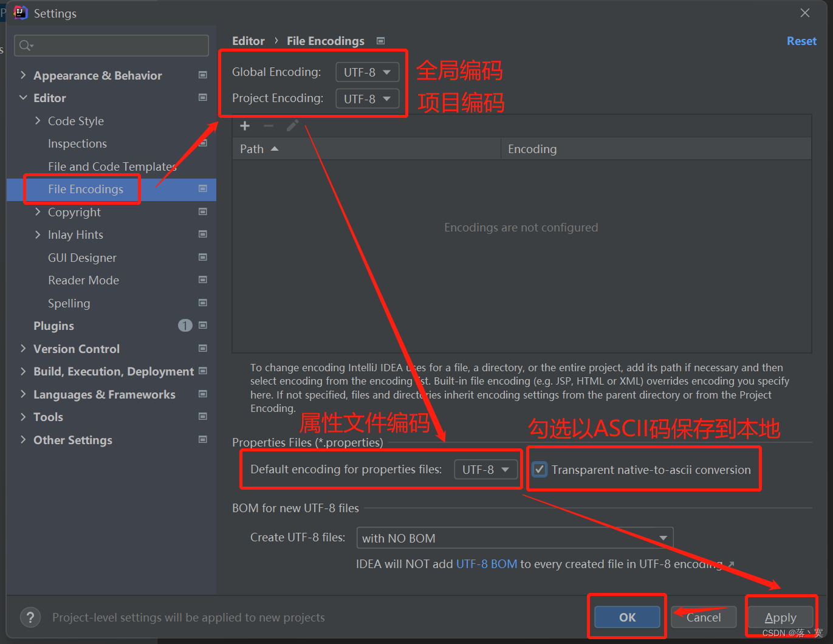Click project-level icon on Appearance & Behavior row

click(x=203, y=75)
